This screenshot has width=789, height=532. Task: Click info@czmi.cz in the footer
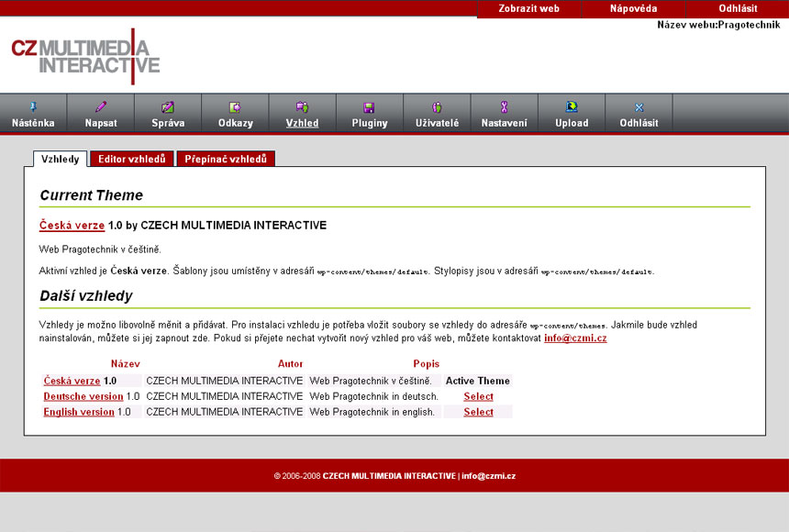(488, 476)
